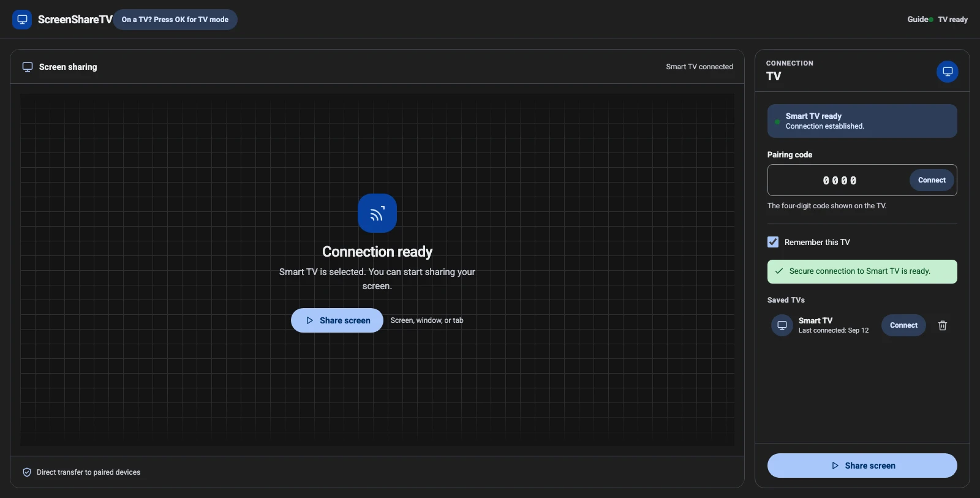Connect to saved Smart TV
Image resolution: width=980 pixels, height=498 pixels.
coord(903,325)
